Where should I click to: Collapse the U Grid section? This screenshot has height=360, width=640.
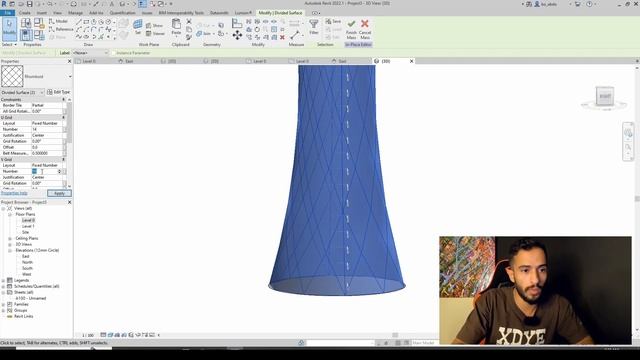click(x=63, y=118)
